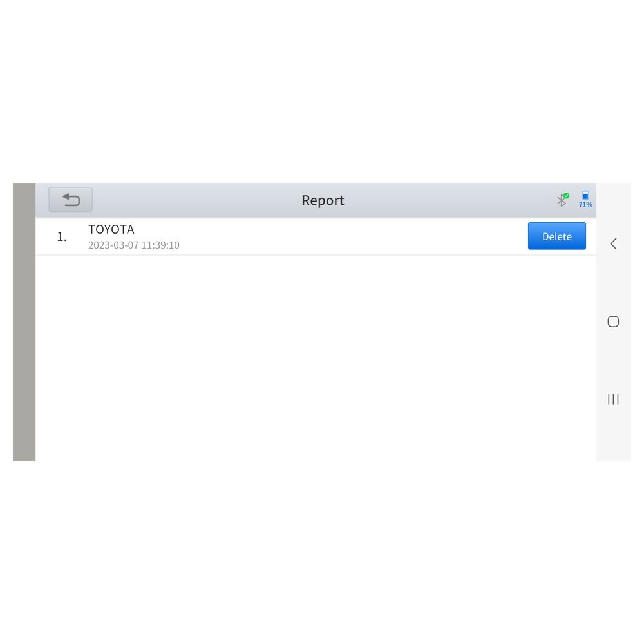Screen dimensions: 644x644
Task: Tap the Android home square icon
Action: pos(613,321)
